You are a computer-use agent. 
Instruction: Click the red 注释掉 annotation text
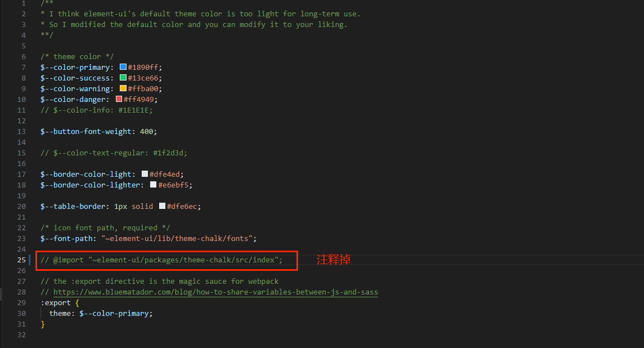(334, 260)
